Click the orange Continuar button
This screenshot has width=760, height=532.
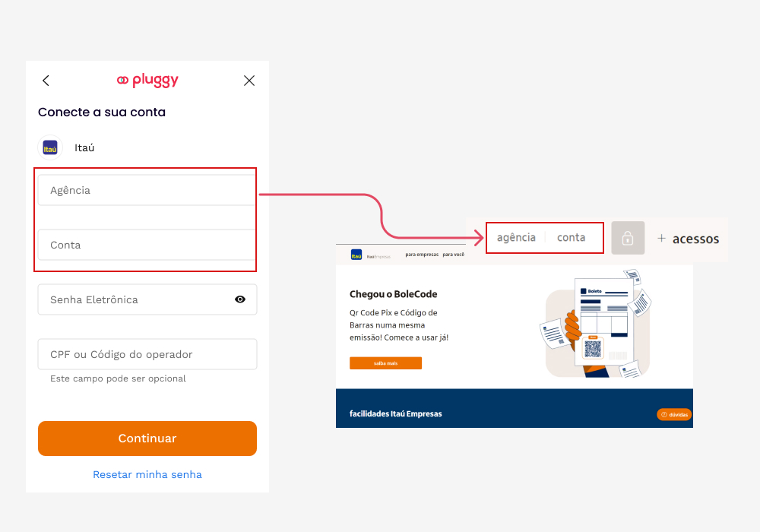pyautogui.click(x=147, y=439)
